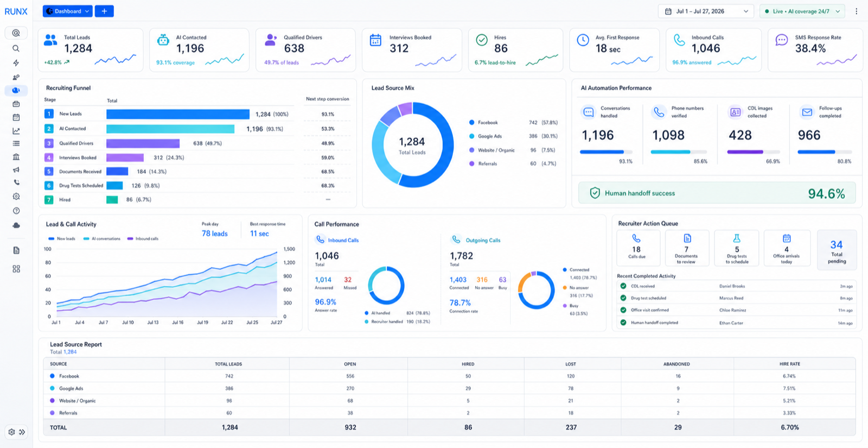868x448 pixels.
Task: Sort by the TOTAL LEADS column header
Action: pos(228,364)
